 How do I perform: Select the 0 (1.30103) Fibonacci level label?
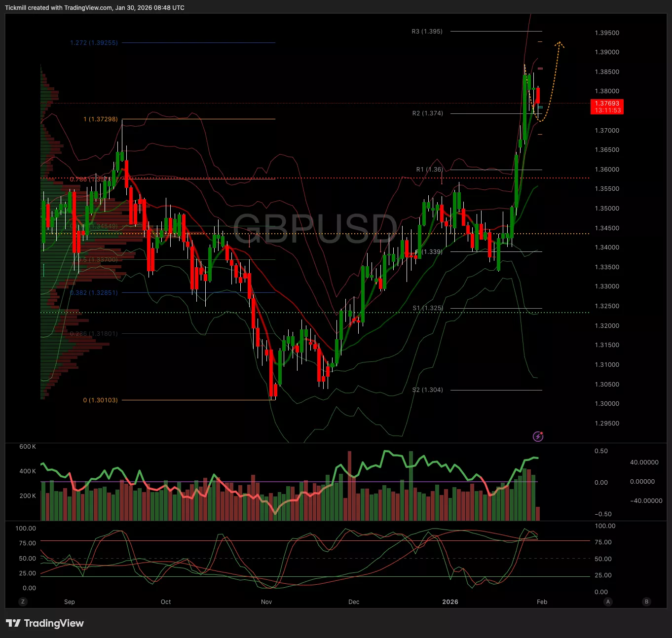[x=100, y=400]
